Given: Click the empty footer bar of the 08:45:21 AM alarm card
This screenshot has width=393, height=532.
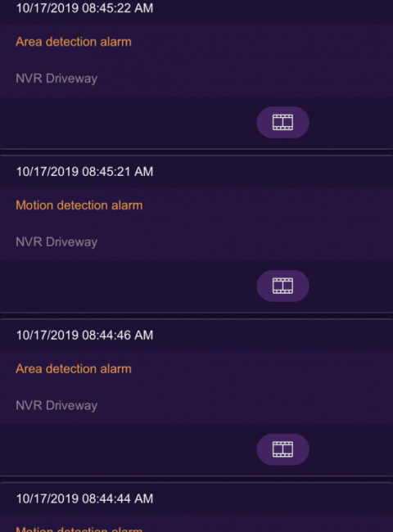Looking at the screenshot, I should 127,286.
